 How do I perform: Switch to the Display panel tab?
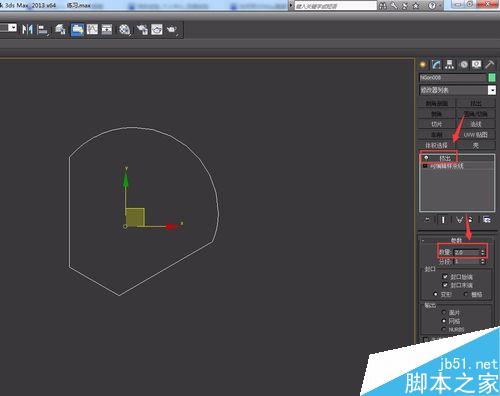[x=476, y=64]
